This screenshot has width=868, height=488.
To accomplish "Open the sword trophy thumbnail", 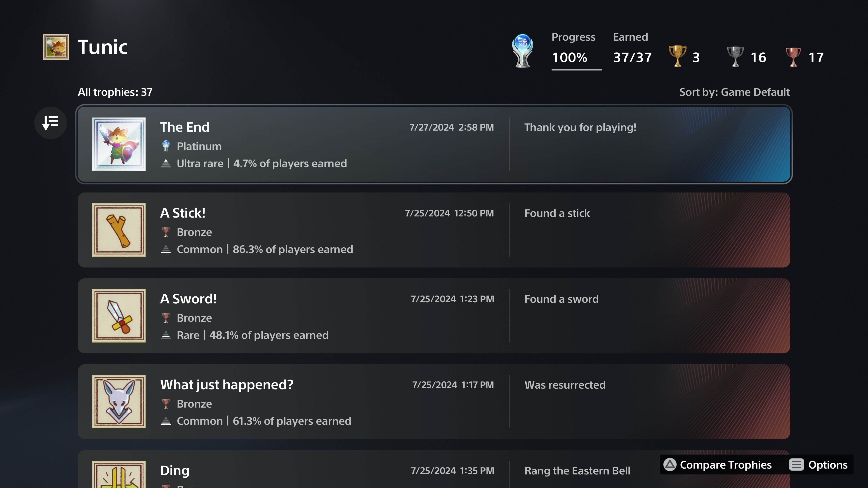I will pyautogui.click(x=119, y=316).
